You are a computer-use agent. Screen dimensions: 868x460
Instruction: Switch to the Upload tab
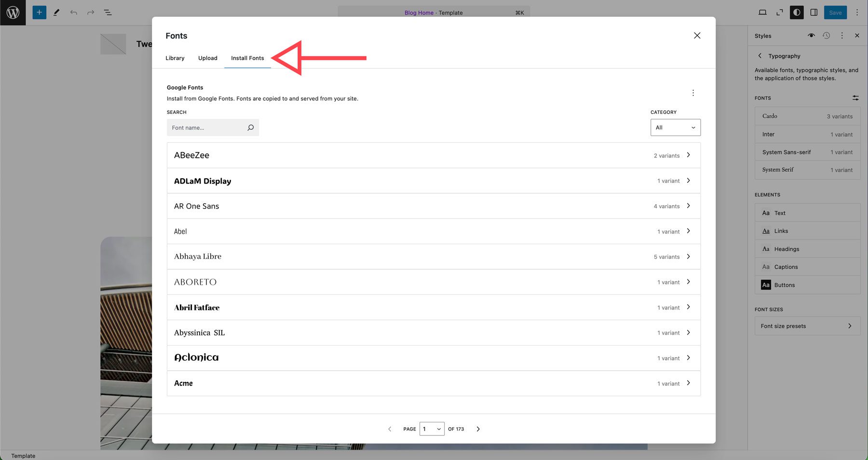click(x=207, y=58)
